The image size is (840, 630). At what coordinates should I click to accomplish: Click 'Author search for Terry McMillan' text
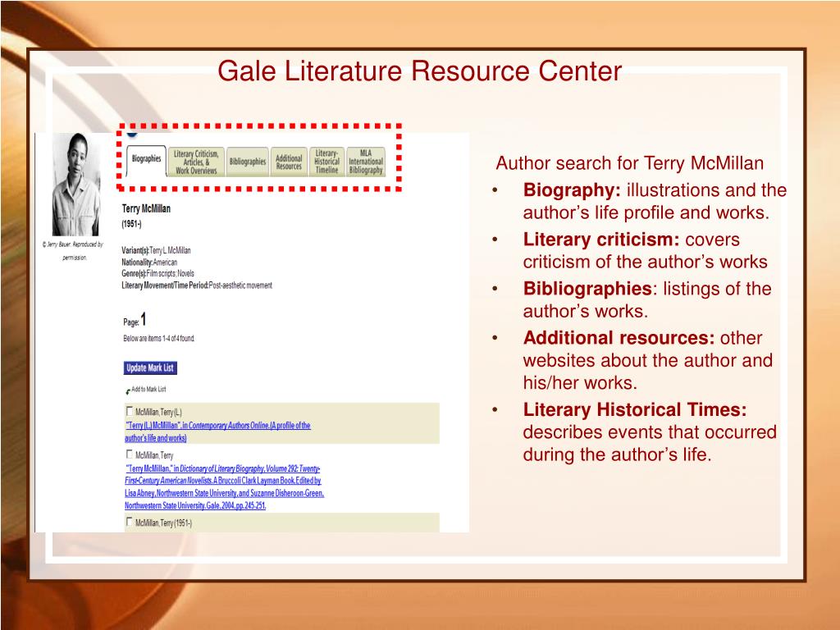pos(629,163)
